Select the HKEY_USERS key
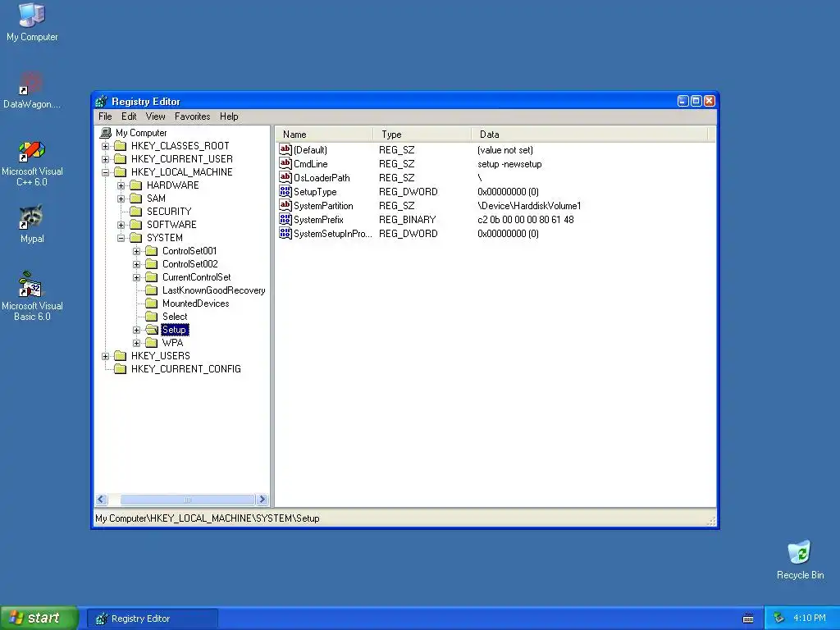 click(x=160, y=356)
